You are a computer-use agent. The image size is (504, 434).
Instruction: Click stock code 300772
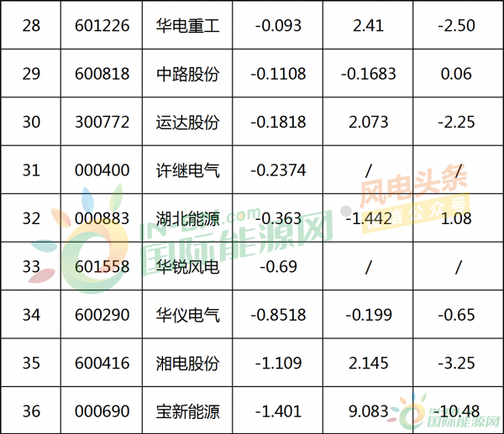pos(102,122)
